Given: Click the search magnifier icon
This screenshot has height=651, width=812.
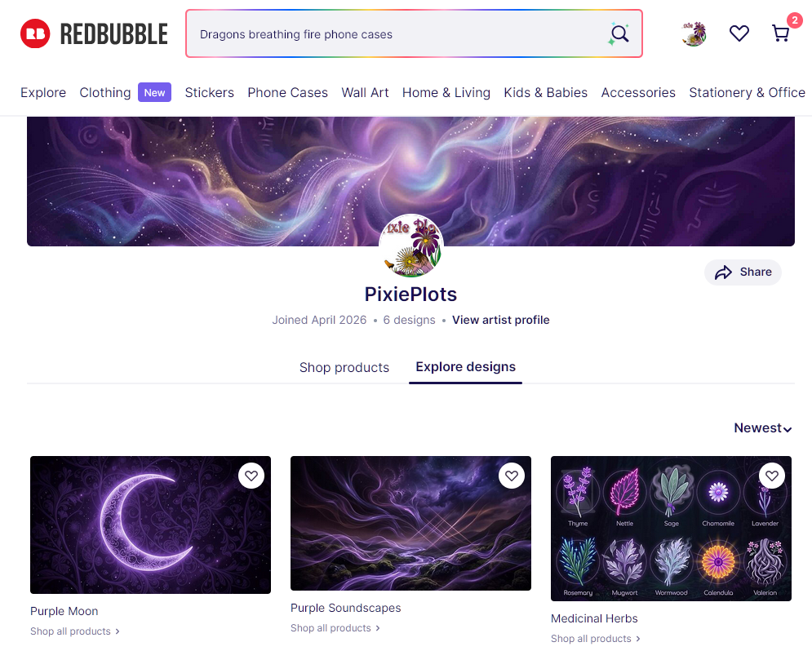Looking at the screenshot, I should pyautogui.click(x=619, y=34).
